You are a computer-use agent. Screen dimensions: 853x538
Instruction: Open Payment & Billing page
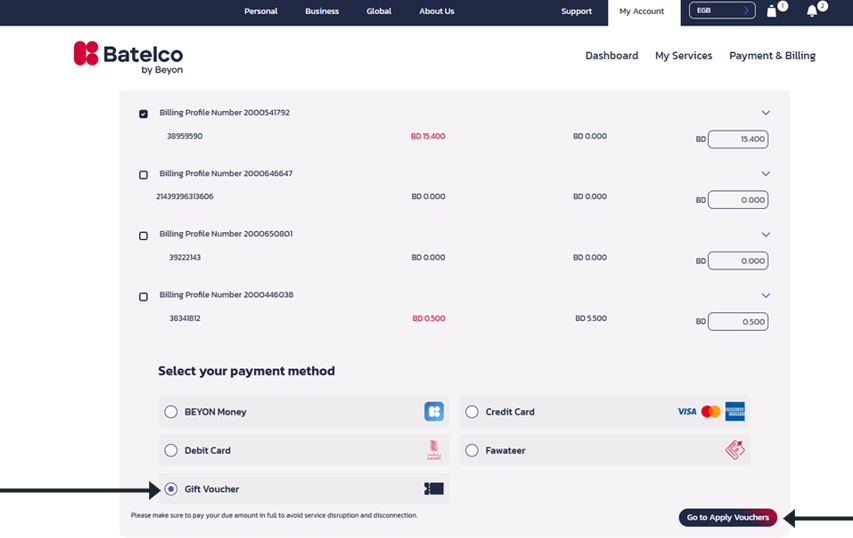(x=772, y=55)
